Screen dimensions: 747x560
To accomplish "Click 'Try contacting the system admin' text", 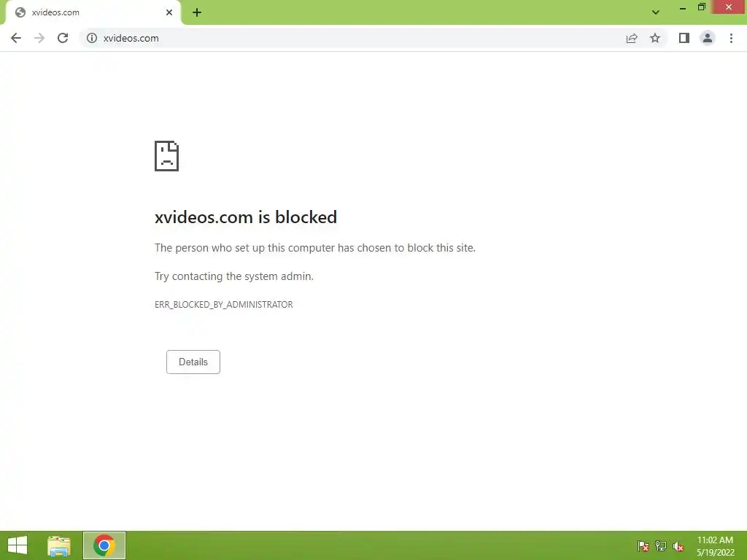I will coord(234,276).
